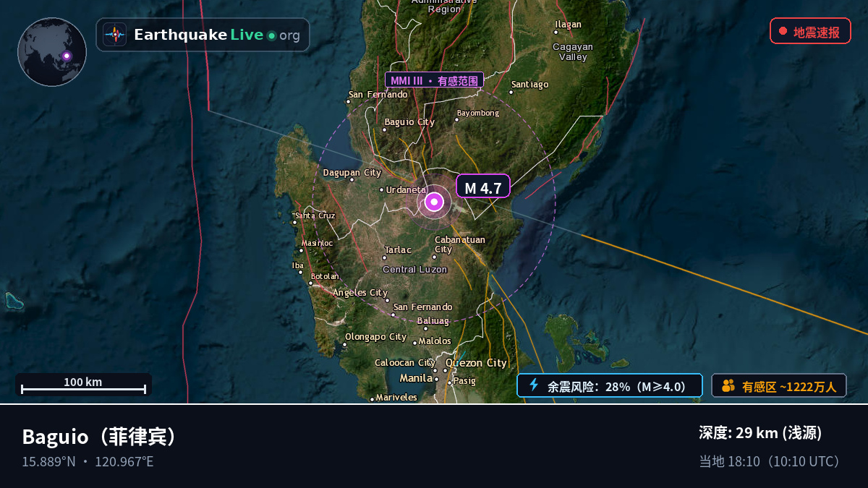Click the Earthquake Live compass logo icon

114,35
